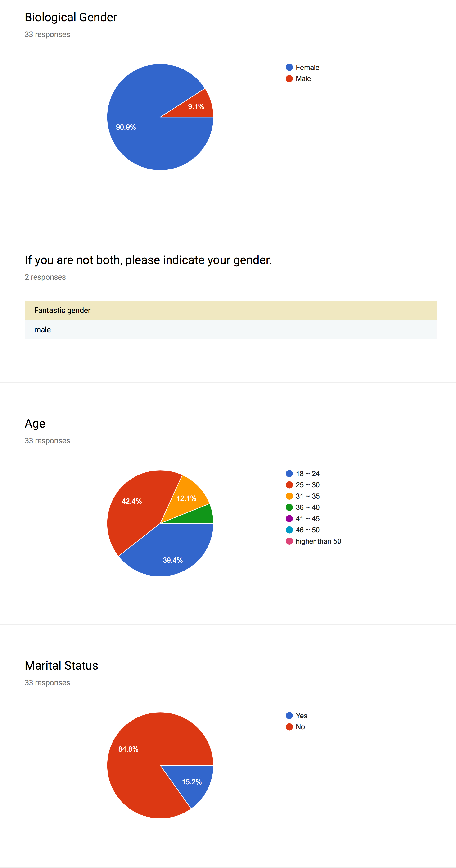Click the teal 46 ~ 50 legend dot

289,530
